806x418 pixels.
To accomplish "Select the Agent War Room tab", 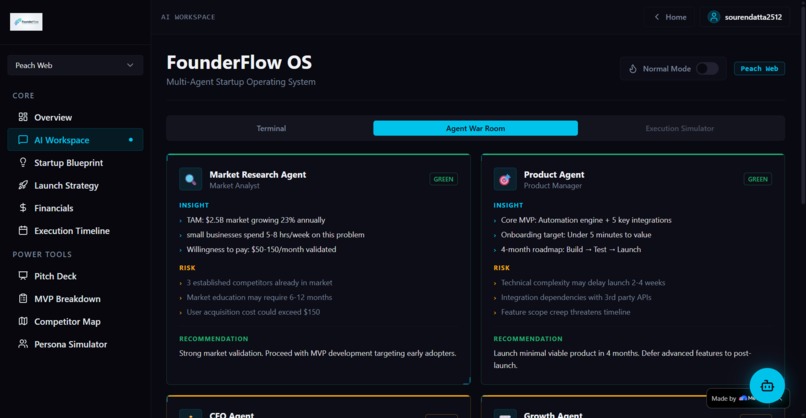I will click(475, 128).
